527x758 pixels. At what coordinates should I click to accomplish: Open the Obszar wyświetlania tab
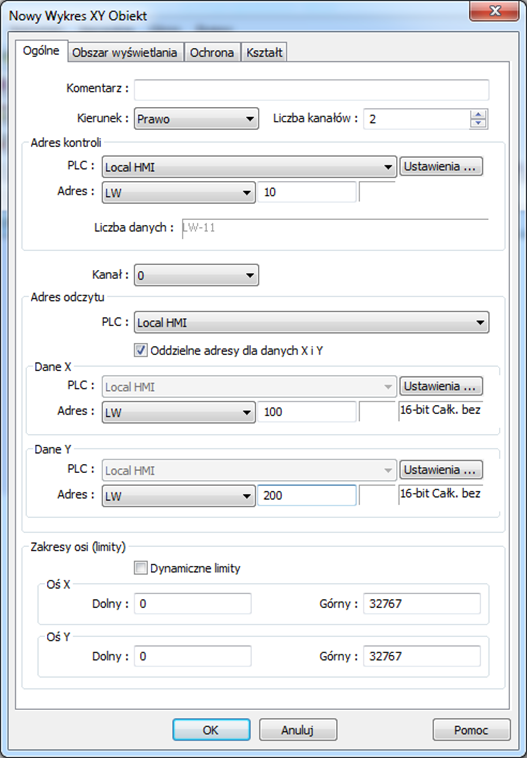tap(125, 53)
